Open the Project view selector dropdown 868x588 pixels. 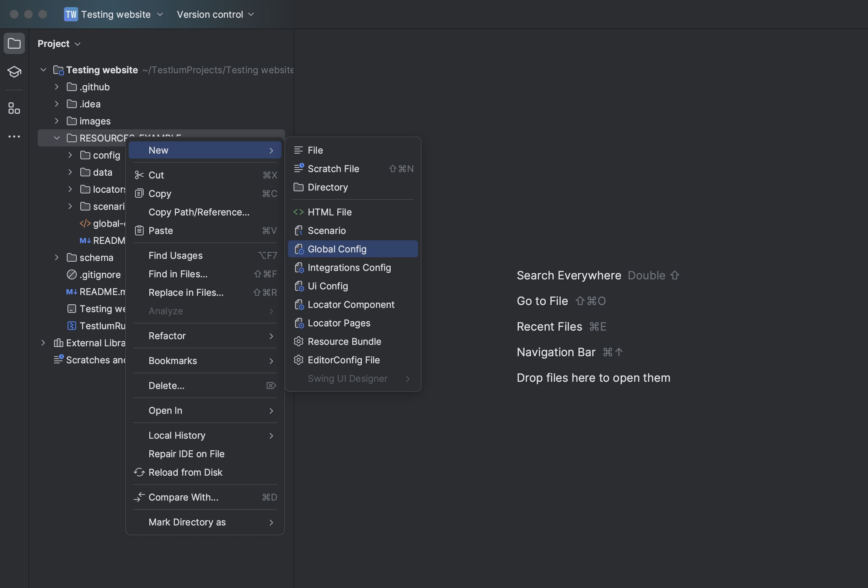click(59, 44)
